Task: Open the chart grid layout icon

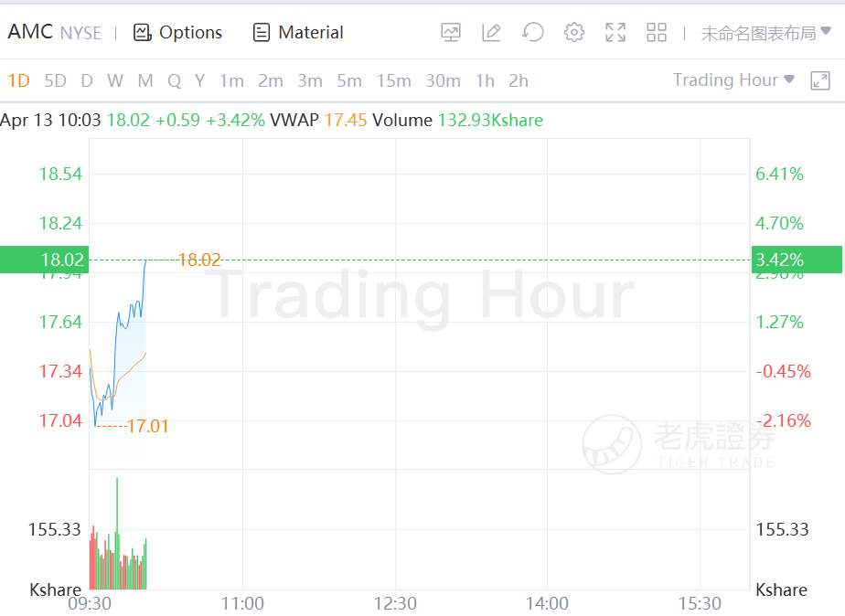Action: point(657,33)
